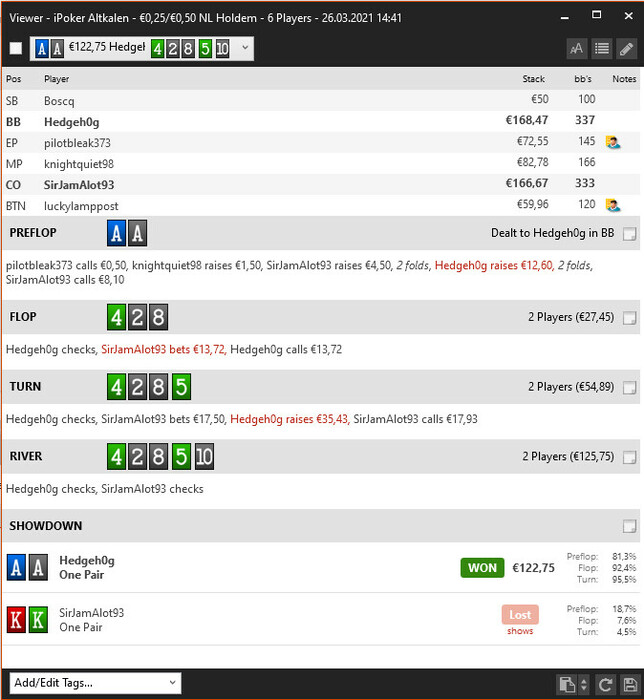Open the hand selector dropdown showing €122,75

[x=141, y=48]
